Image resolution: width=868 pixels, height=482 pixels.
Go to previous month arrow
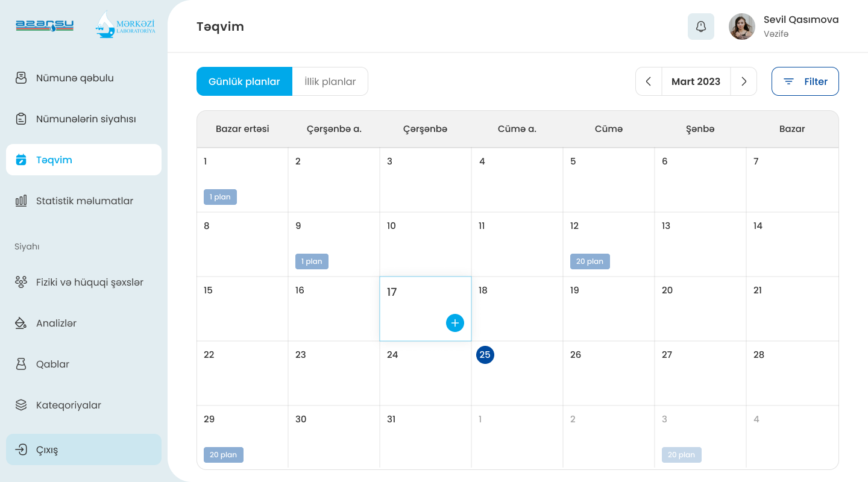tap(649, 81)
